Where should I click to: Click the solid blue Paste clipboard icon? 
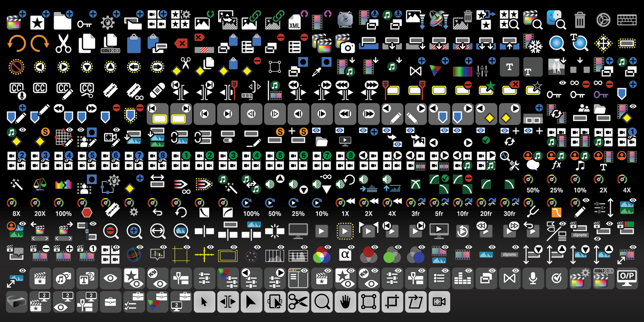[x=133, y=44]
